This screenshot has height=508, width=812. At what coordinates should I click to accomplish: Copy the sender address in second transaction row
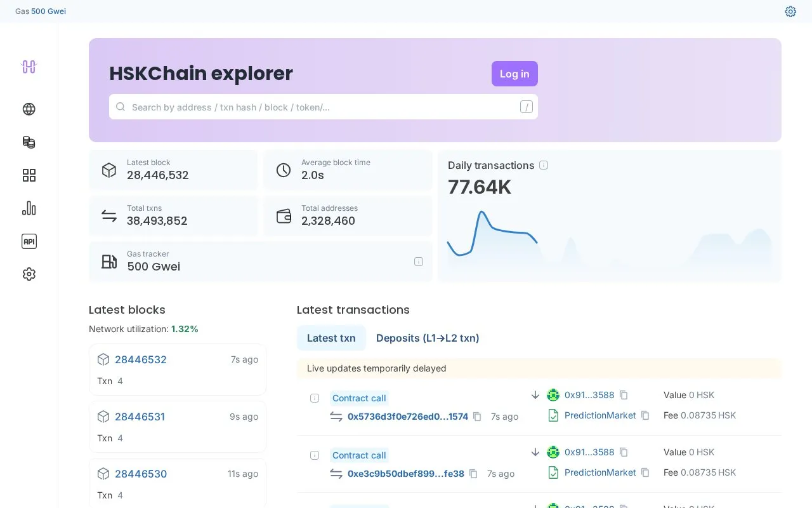click(x=624, y=452)
